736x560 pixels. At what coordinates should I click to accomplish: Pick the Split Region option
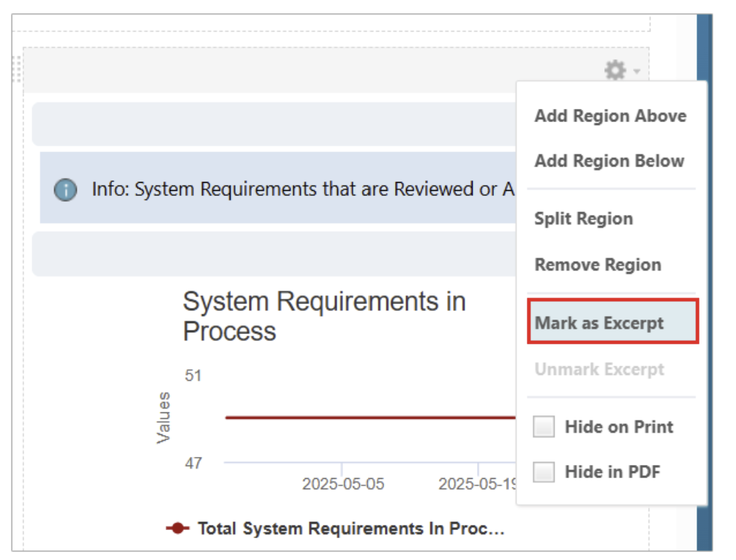click(583, 219)
